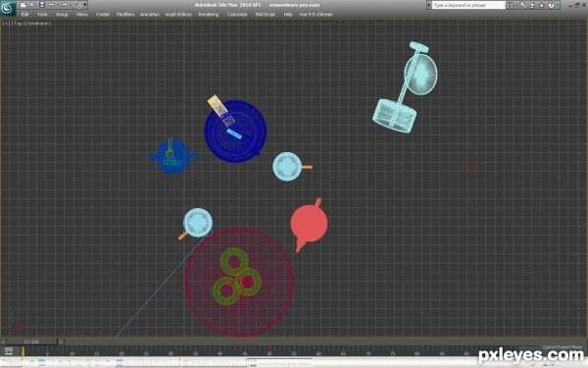Click the Save File icon in quick access toolbar

point(41,5)
